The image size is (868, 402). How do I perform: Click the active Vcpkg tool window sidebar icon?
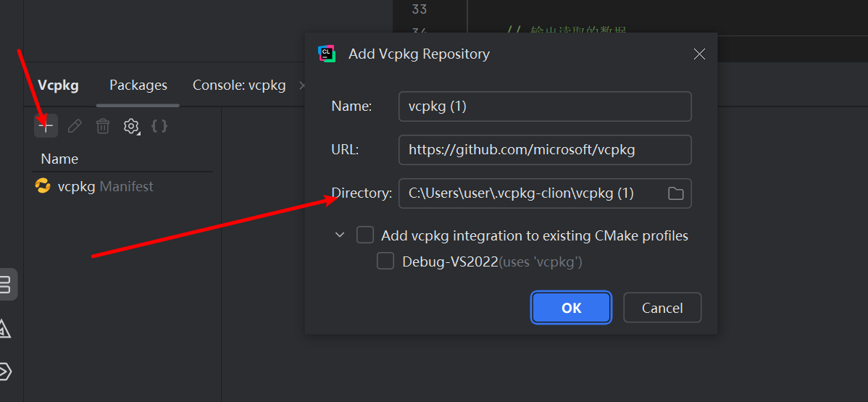[6, 284]
